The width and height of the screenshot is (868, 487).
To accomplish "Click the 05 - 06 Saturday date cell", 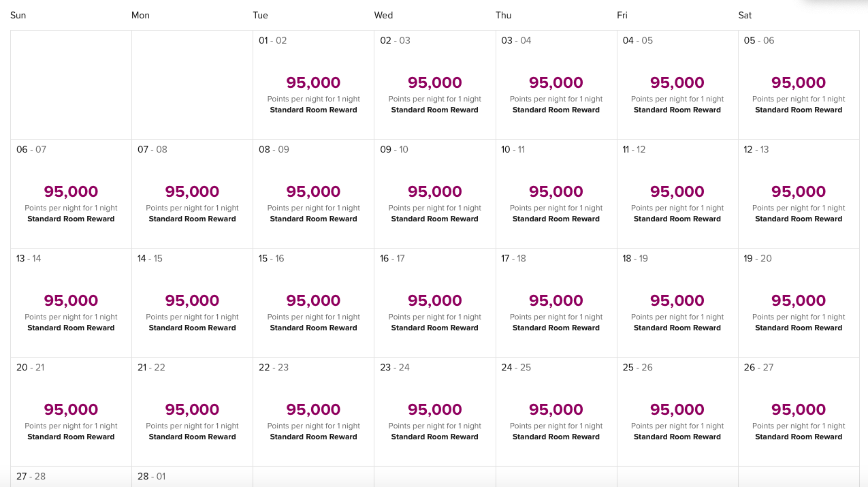I will (x=798, y=85).
